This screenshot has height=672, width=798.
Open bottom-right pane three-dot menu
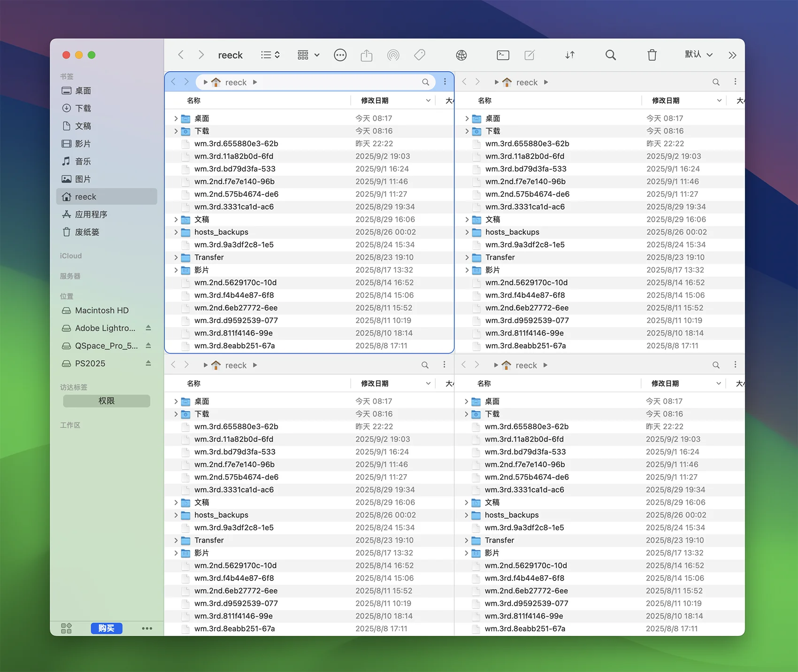pos(735,364)
